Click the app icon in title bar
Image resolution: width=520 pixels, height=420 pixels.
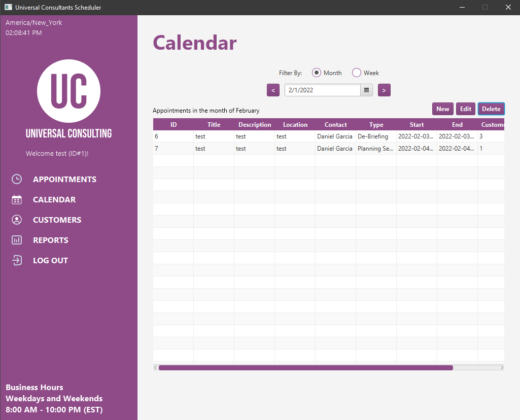[8, 7]
